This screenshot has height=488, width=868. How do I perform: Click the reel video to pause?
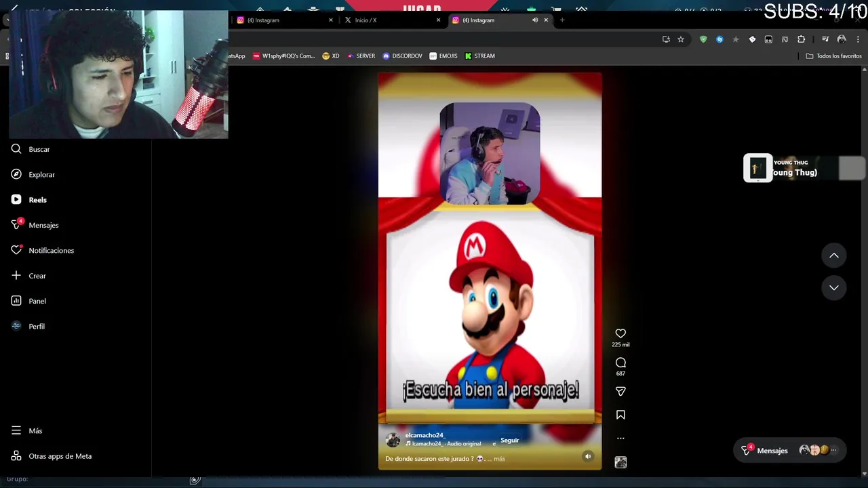(490, 271)
